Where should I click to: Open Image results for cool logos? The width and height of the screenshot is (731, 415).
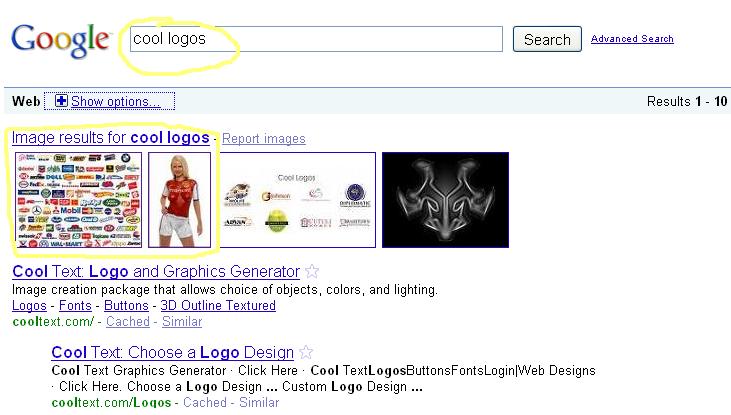click(x=111, y=138)
